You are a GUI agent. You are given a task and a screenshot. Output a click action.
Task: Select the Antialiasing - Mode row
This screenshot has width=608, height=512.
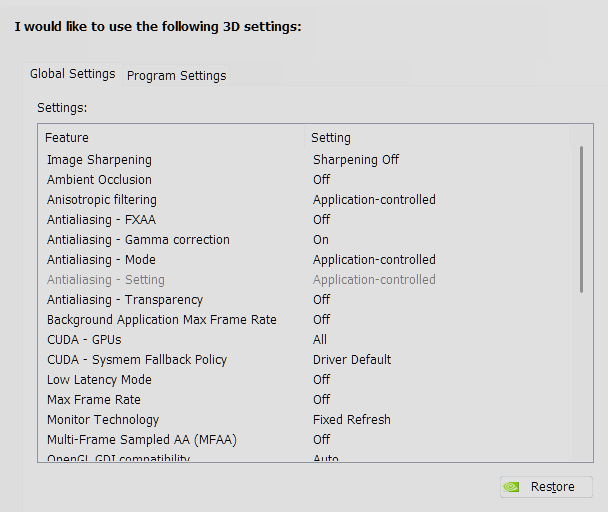[307, 259]
